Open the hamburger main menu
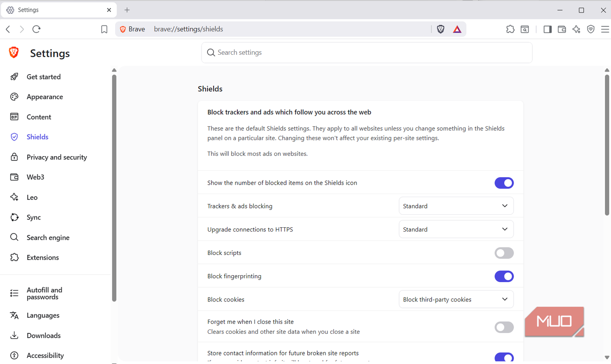 (605, 29)
